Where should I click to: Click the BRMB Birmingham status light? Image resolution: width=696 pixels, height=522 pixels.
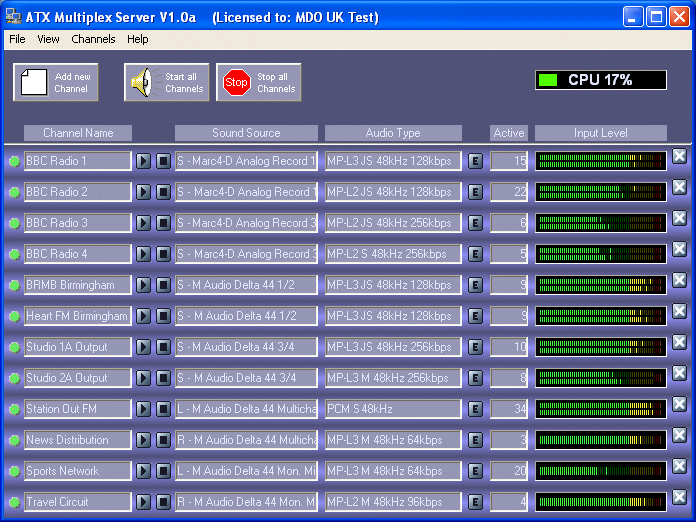coord(14,286)
